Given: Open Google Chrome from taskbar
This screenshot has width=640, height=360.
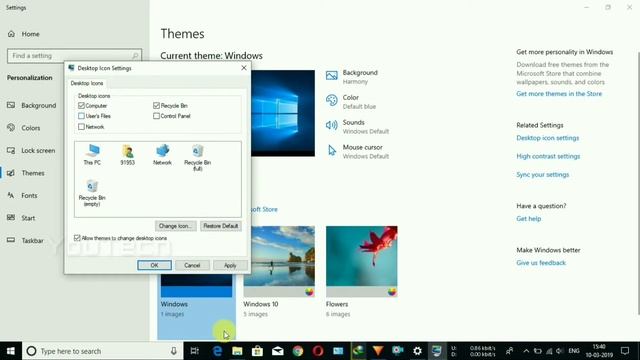Looking at the screenshot, I should click(x=298, y=351).
